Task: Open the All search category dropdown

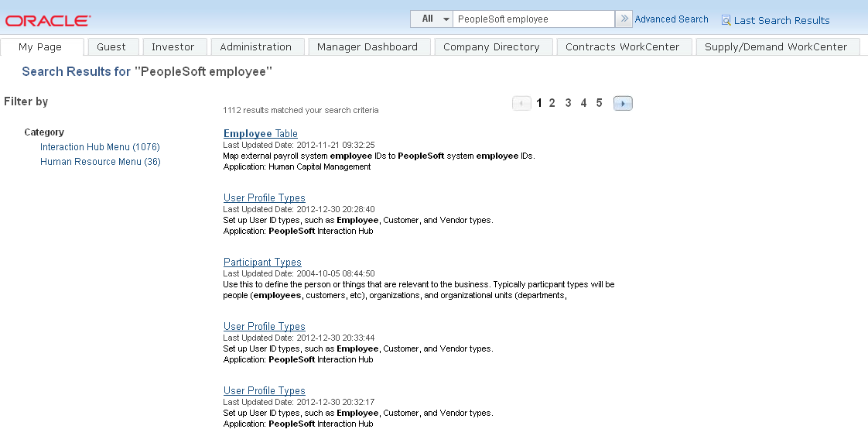Action: (431, 19)
